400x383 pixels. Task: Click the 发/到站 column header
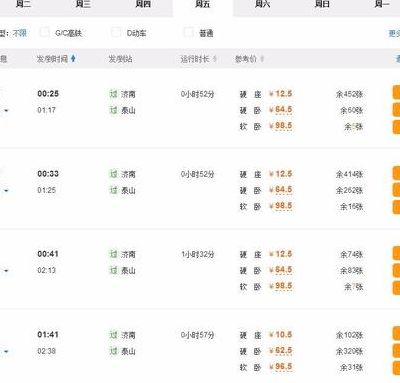pyautogui.click(x=120, y=59)
